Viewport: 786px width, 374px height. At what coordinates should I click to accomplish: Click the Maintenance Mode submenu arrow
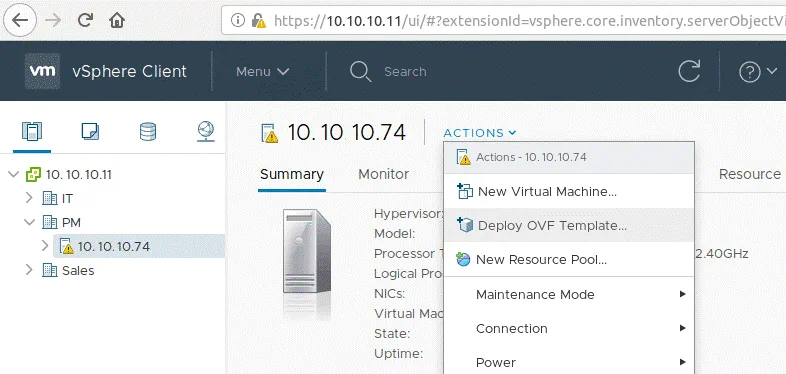682,294
